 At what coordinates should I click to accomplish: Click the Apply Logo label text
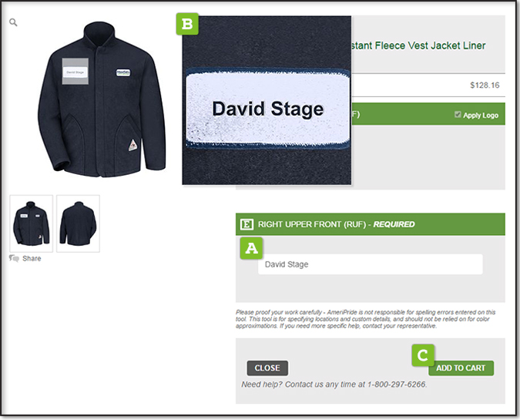[x=481, y=115]
